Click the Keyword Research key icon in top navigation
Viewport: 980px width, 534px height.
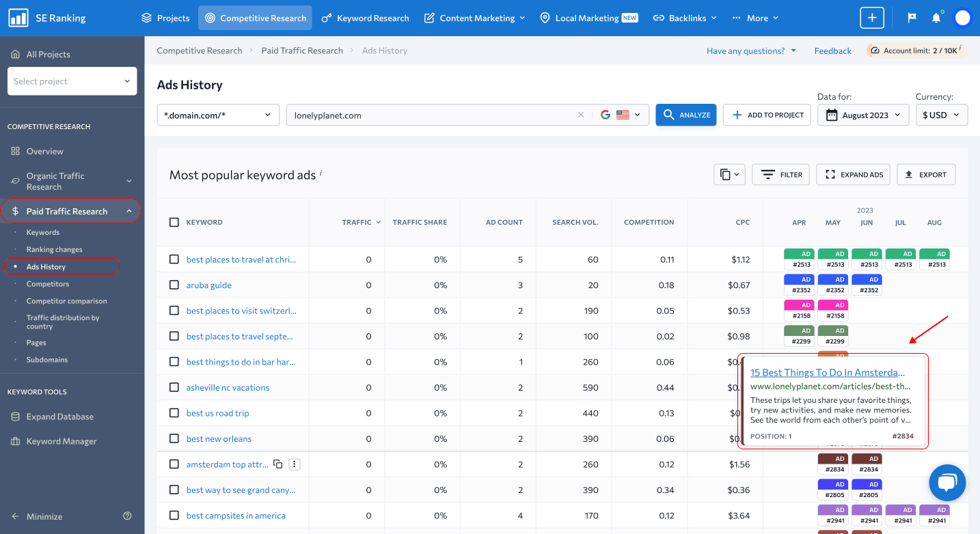coord(327,18)
